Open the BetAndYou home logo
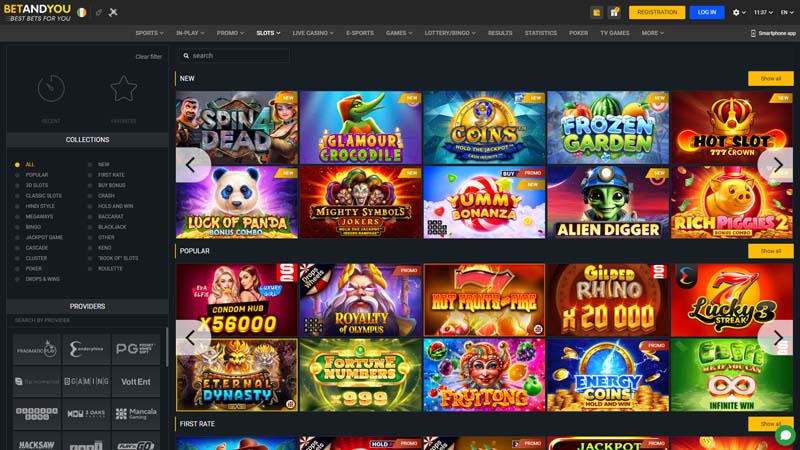The width and height of the screenshot is (800, 450). tap(37, 13)
